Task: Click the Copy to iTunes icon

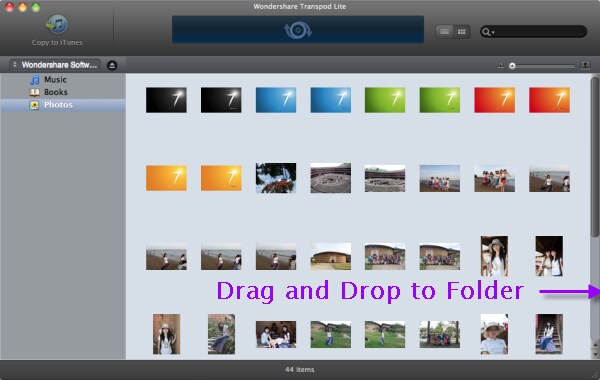Action: [x=57, y=24]
